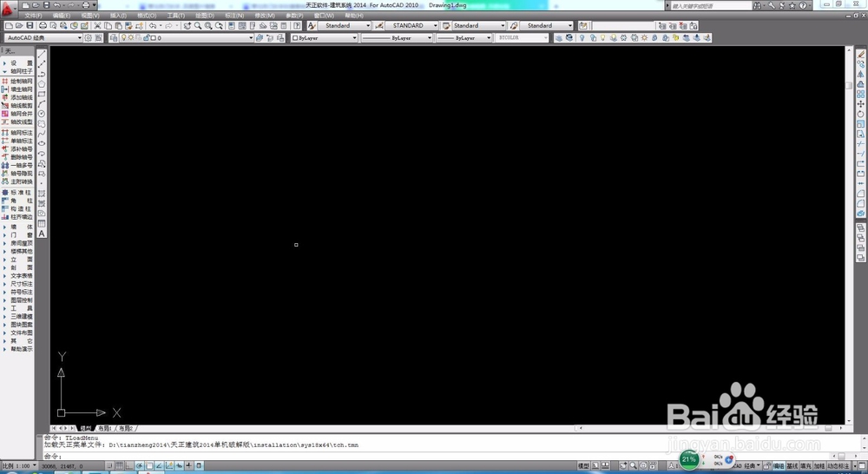The height and width of the screenshot is (474, 868).
Task: Click the Help question-mark toolbar icon
Action: (297, 26)
